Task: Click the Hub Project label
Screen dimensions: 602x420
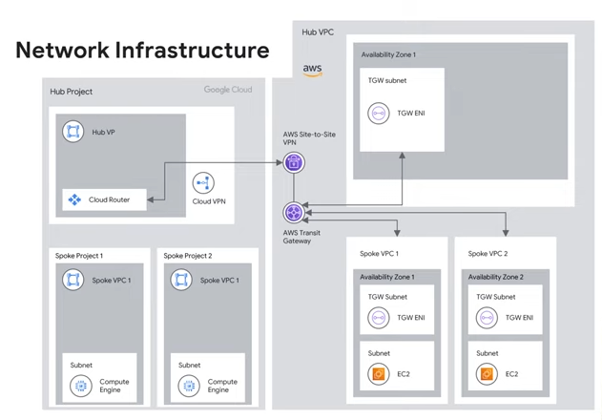Action: (x=71, y=92)
